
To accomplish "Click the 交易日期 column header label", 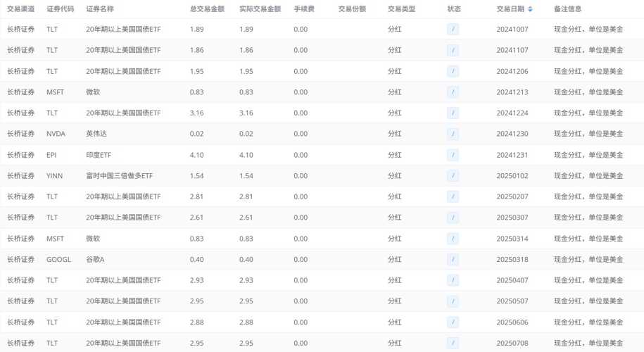I will tap(510, 9).
